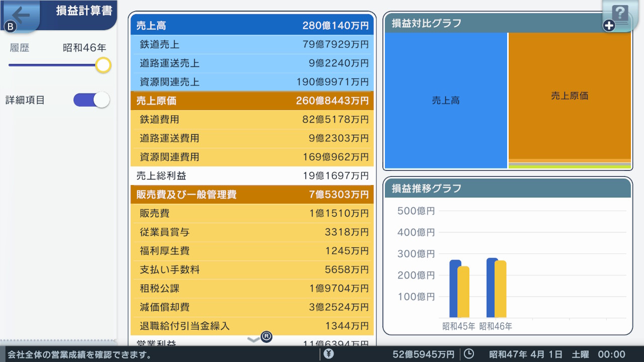644x362 pixels.
Task: Click the 履歴 year slider handle
Action: click(x=103, y=65)
